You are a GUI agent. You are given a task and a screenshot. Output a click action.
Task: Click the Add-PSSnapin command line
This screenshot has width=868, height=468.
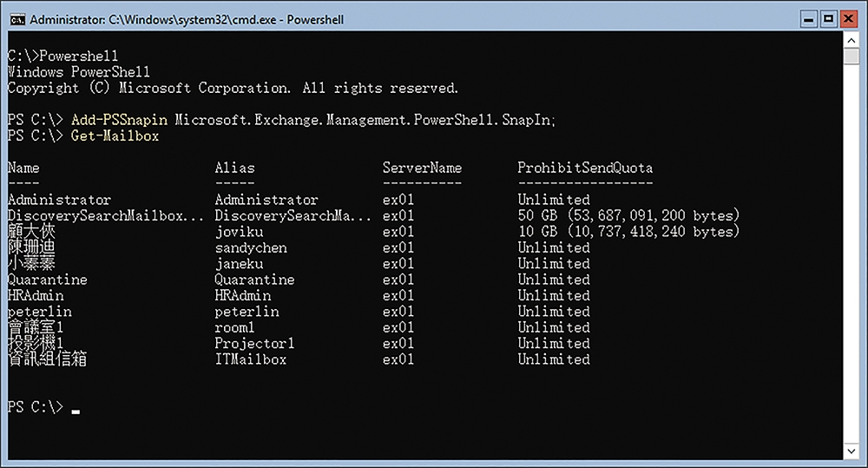[x=281, y=120]
